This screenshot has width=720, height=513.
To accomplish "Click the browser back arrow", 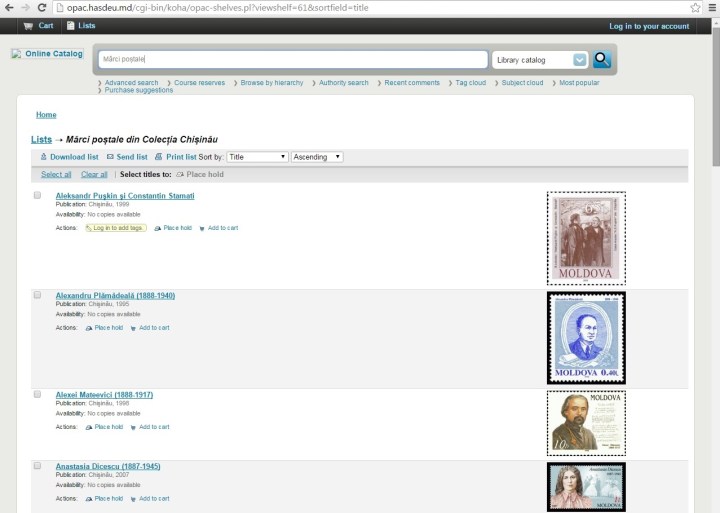I will pos(9,7).
